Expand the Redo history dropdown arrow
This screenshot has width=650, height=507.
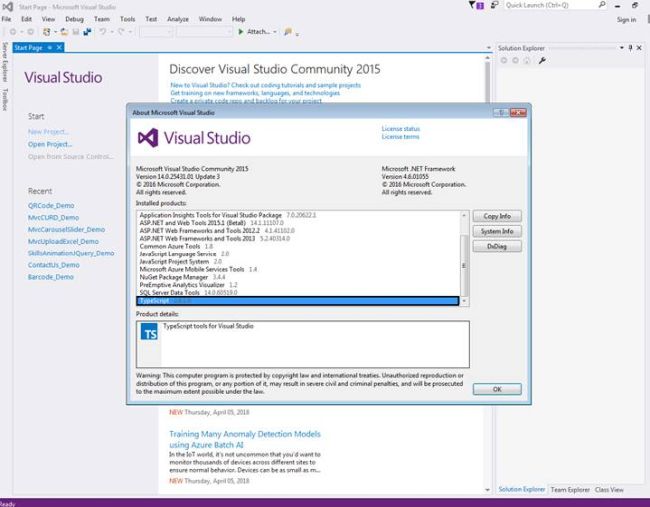130,32
